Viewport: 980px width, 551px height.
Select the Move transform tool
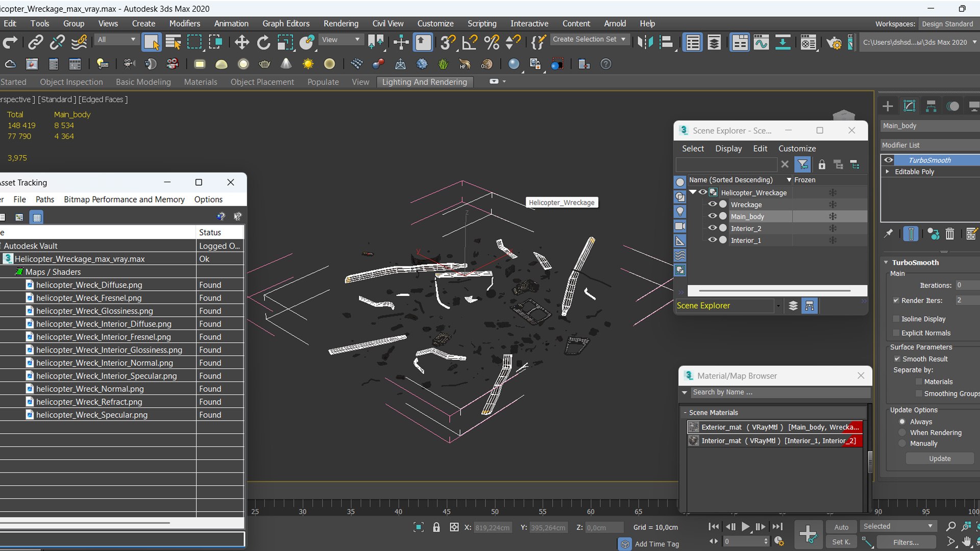pos(241,42)
